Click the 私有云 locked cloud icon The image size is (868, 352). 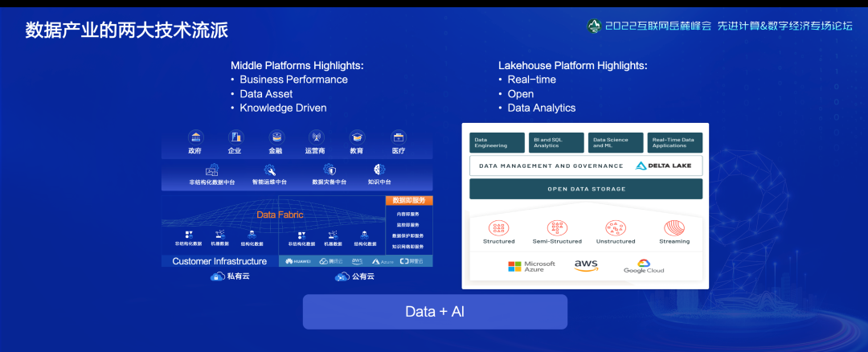[218, 276]
